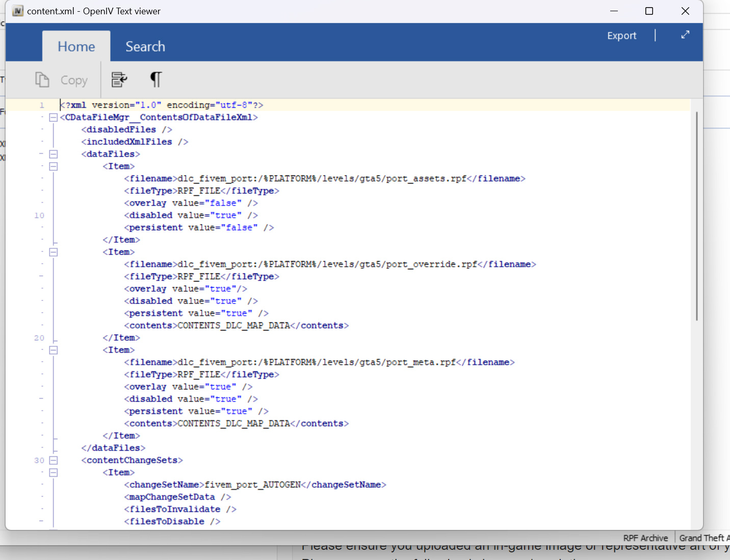Collapse the contentChangeSets node
Screen dimensions: 730x560
(x=53, y=460)
